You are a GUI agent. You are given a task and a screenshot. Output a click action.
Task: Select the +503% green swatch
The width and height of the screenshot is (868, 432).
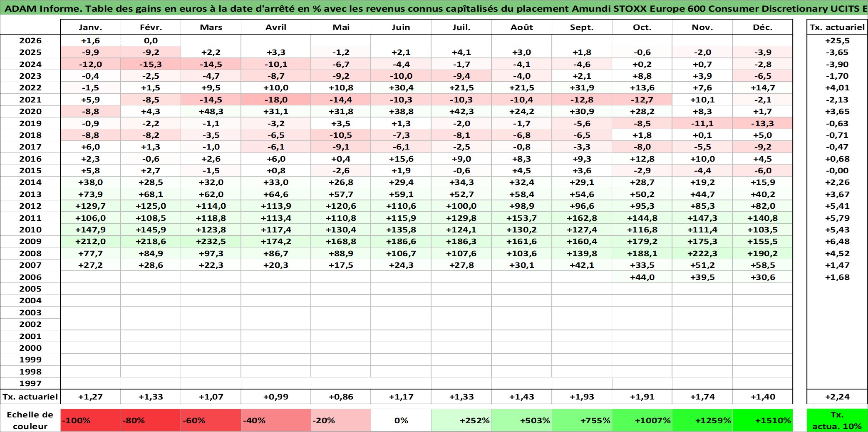(x=522, y=420)
